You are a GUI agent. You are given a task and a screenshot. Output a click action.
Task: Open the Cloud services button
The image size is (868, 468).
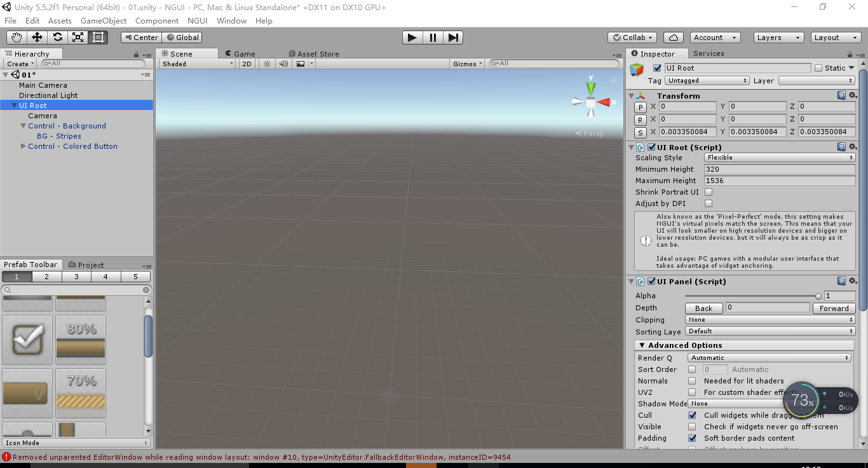673,38
